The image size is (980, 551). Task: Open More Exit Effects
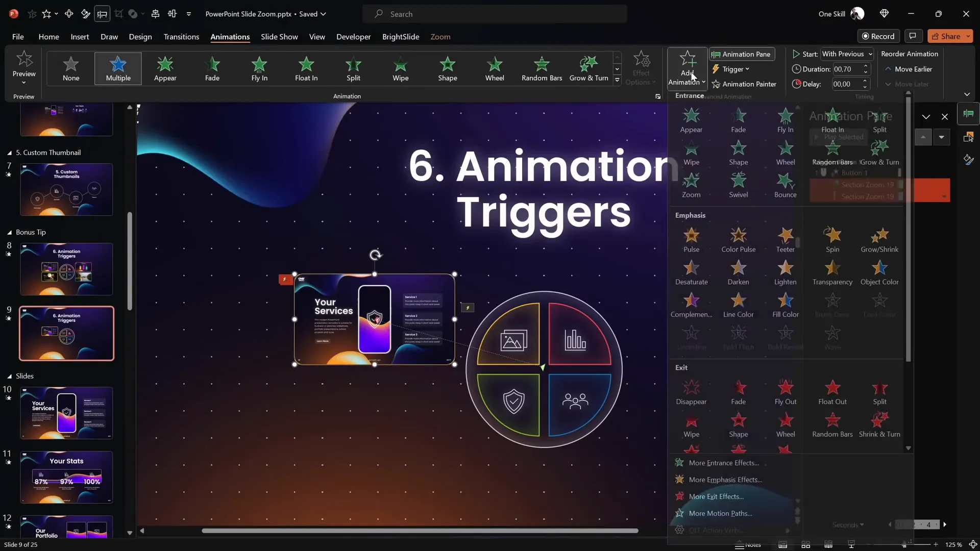[716, 496]
